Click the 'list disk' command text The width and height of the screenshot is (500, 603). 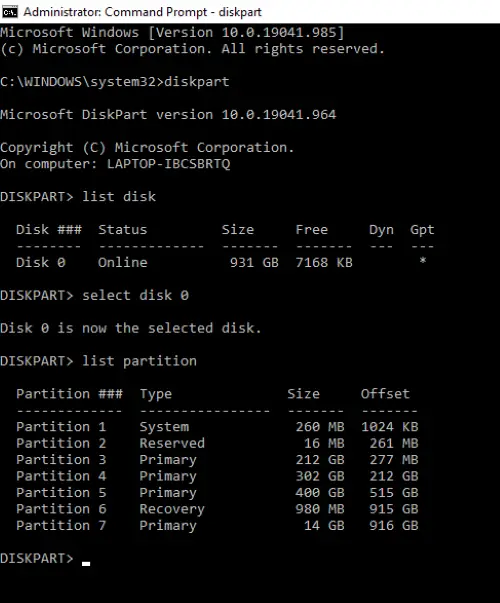click(x=119, y=197)
